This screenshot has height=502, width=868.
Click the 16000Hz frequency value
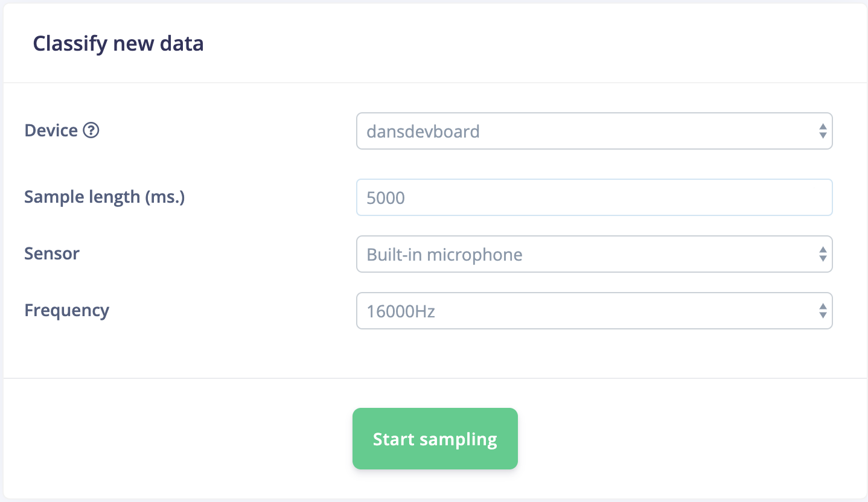401,311
